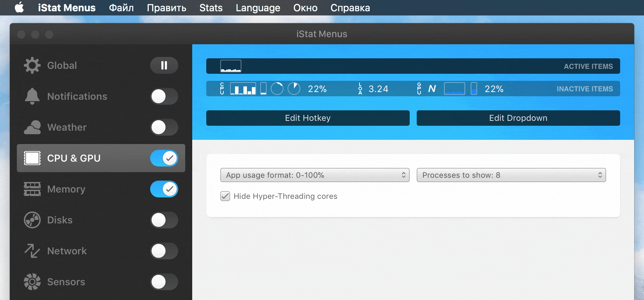Open the Справка menu
Screen dimensions: 644x300
point(350,8)
